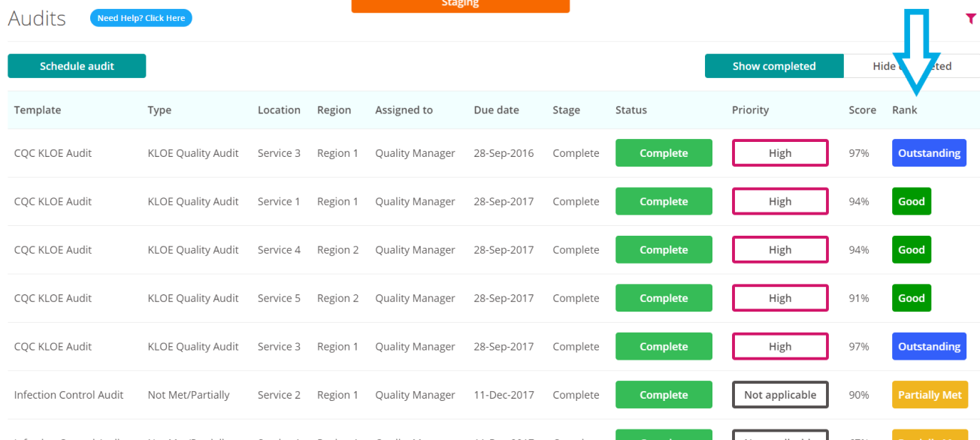Open CQC KLOE Audit in Service 4 row
The width and height of the screenshot is (980, 440).
coord(53,250)
